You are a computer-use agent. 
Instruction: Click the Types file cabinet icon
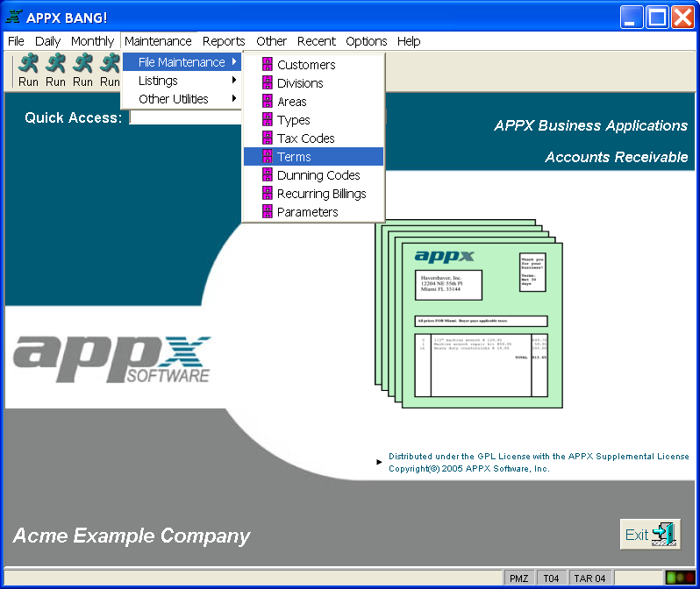[267, 119]
